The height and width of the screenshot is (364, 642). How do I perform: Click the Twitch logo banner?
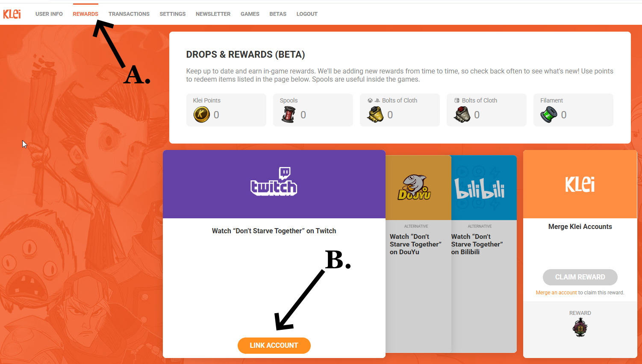click(x=274, y=184)
